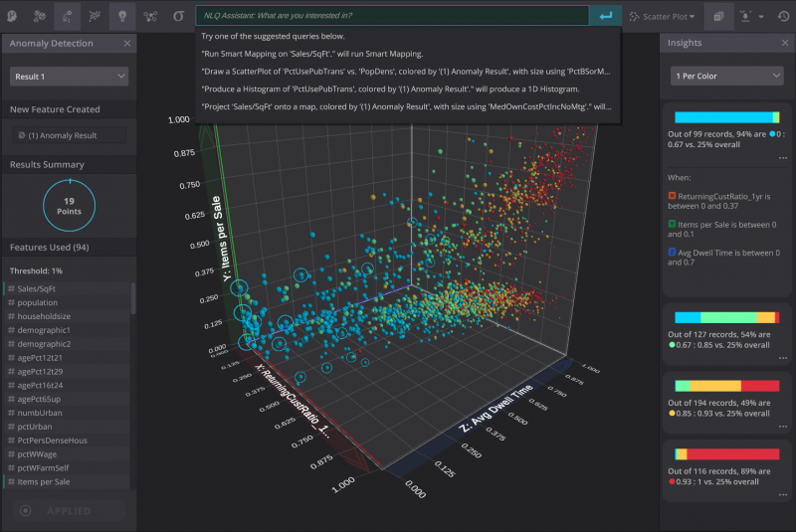This screenshot has width=796, height=532.
Task: Select the (1) Anomaly Result feature
Action: click(69, 135)
